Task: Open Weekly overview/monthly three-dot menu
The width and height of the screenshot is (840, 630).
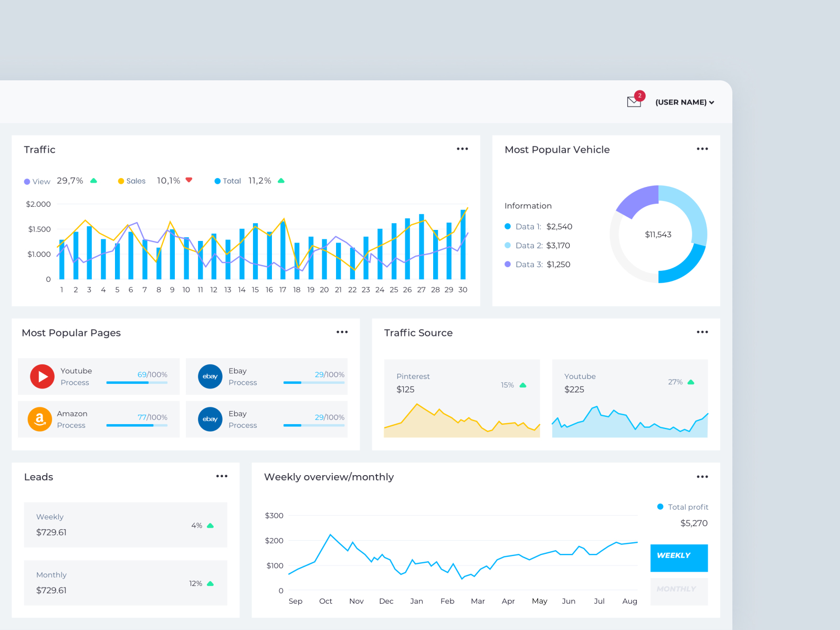Action: 702,477
